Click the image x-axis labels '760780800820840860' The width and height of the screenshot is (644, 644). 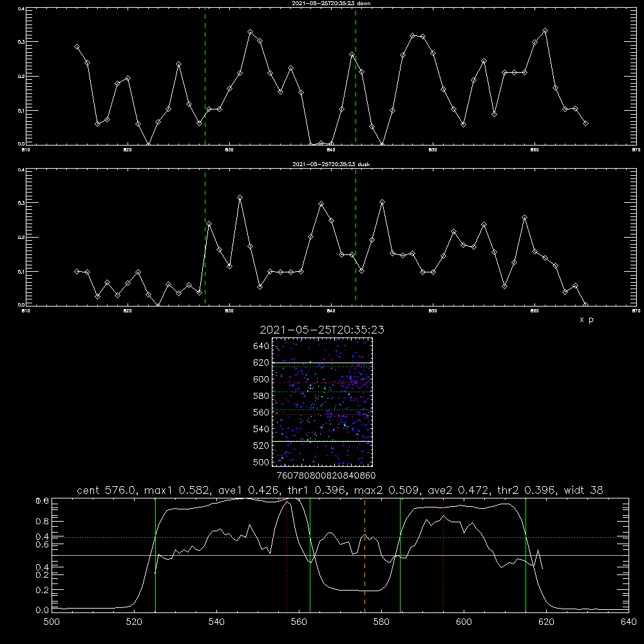(326, 476)
